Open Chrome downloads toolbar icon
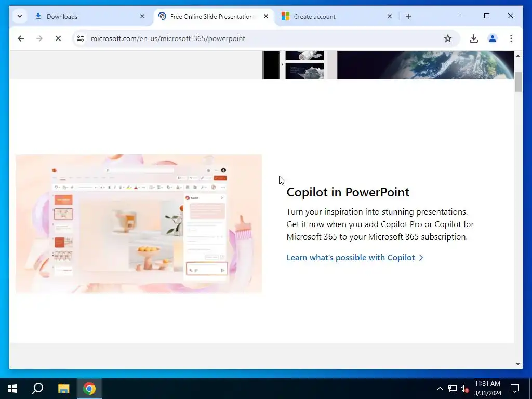 (x=474, y=38)
